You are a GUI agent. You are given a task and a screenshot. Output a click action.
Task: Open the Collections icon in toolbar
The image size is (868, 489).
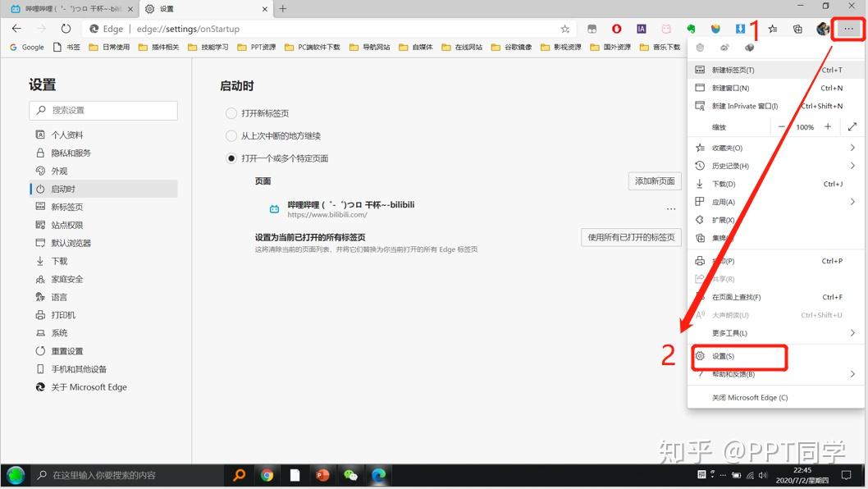point(797,29)
